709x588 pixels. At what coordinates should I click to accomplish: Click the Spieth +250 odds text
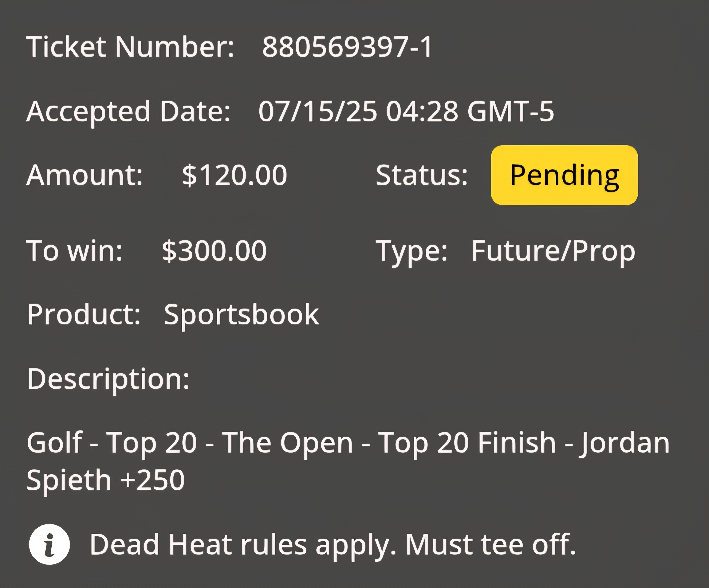(106, 480)
